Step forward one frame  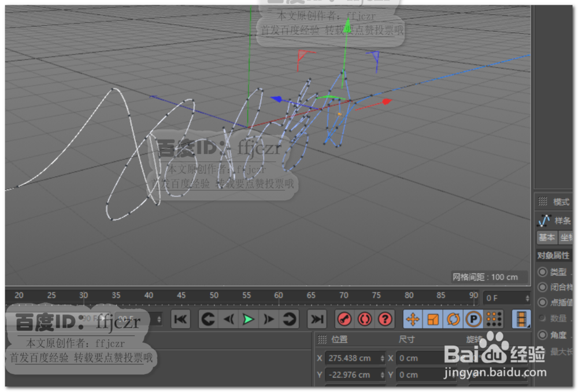coord(269,319)
